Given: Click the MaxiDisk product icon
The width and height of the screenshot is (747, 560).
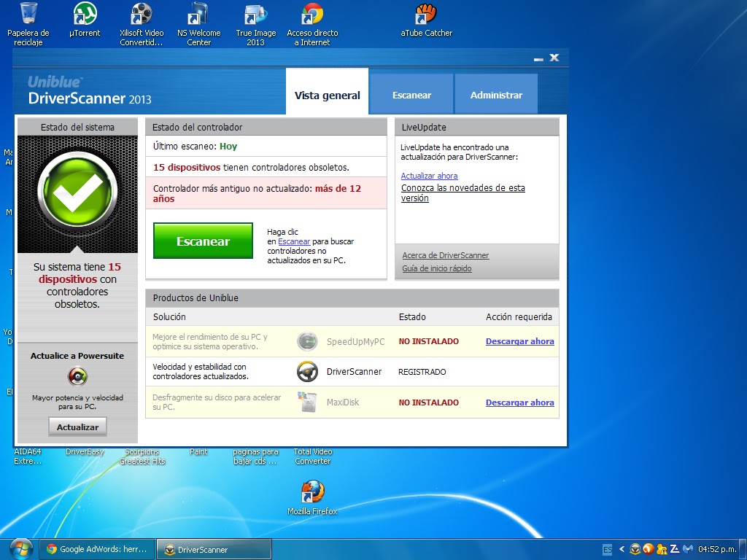Looking at the screenshot, I should pyautogui.click(x=307, y=402).
